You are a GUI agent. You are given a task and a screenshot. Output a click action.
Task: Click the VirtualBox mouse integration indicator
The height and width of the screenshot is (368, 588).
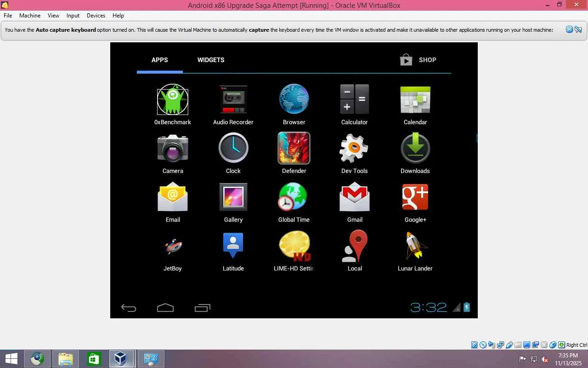tap(553, 345)
